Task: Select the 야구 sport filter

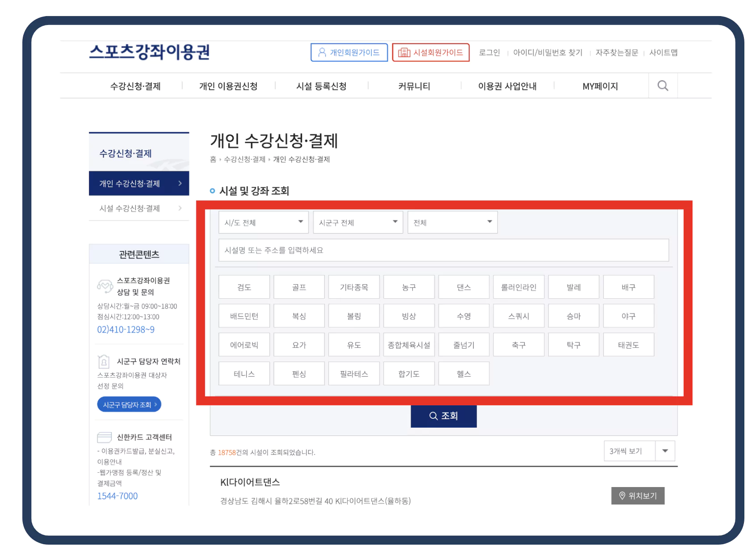Action: coord(629,316)
